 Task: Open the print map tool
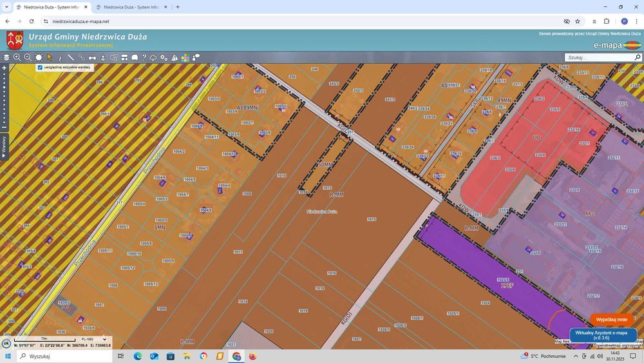[x=92, y=57]
